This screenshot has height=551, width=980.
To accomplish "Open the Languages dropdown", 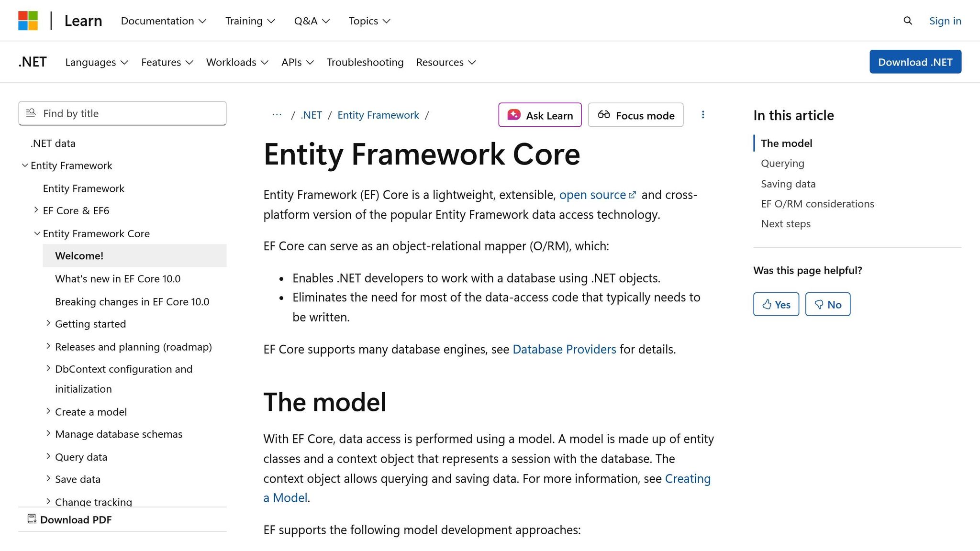I will [x=96, y=62].
